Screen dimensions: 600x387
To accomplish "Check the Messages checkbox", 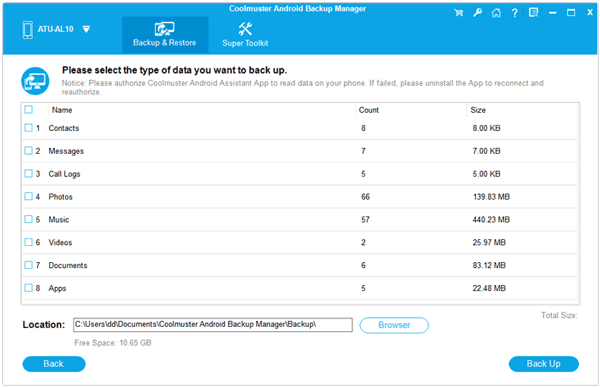I will tap(29, 150).
